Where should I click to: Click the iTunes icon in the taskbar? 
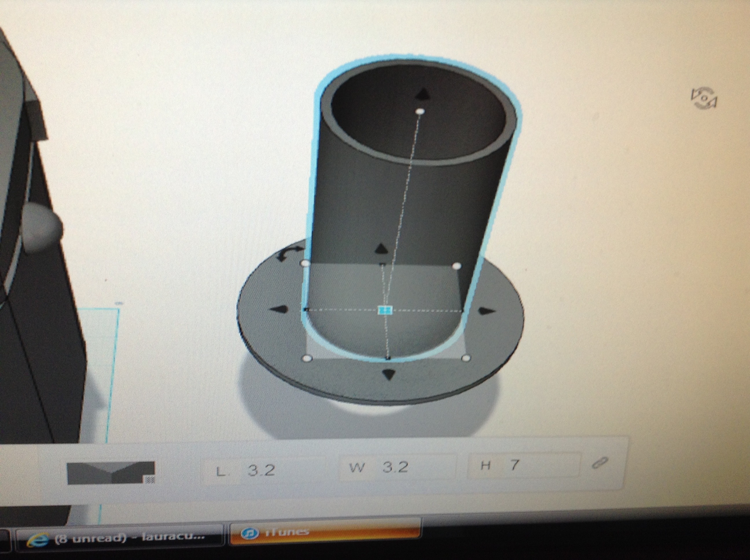tap(249, 534)
